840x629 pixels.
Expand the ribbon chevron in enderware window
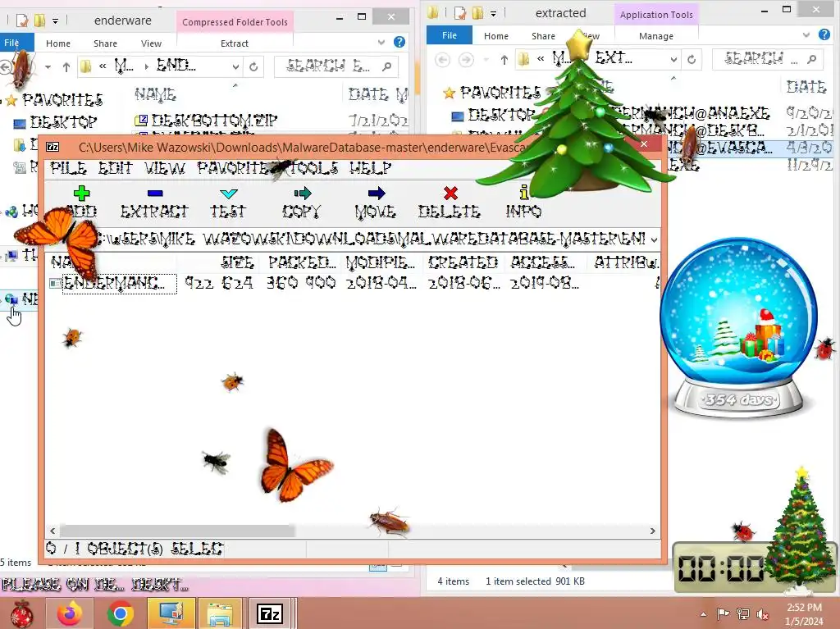coord(381,42)
